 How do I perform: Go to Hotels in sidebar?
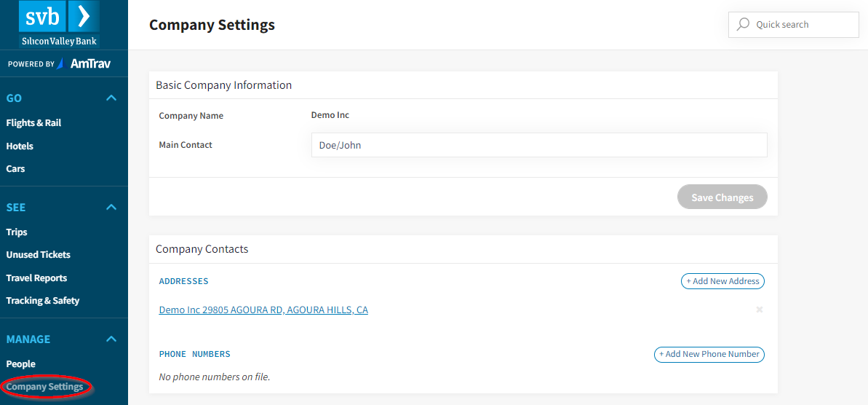pyautogui.click(x=20, y=146)
